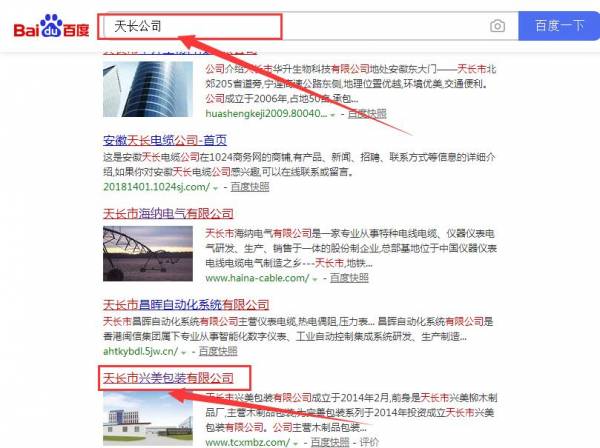Click the Baidu logo
This screenshot has height=448, width=600.
[x=51, y=26]
